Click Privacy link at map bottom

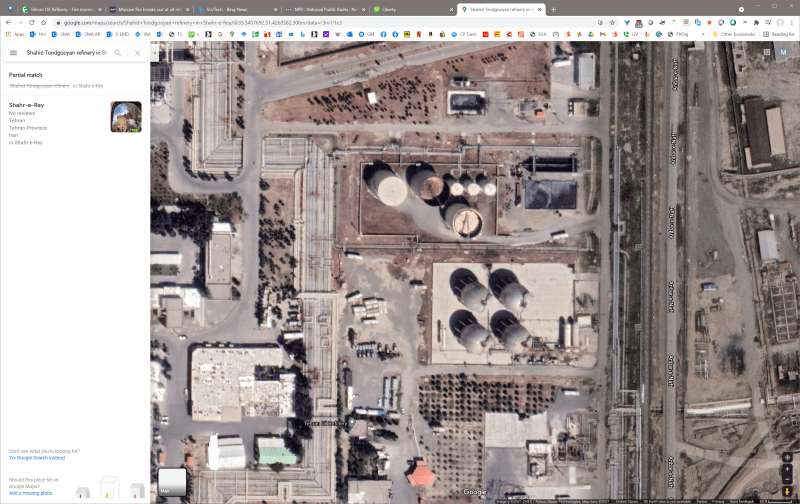point(718,501)
